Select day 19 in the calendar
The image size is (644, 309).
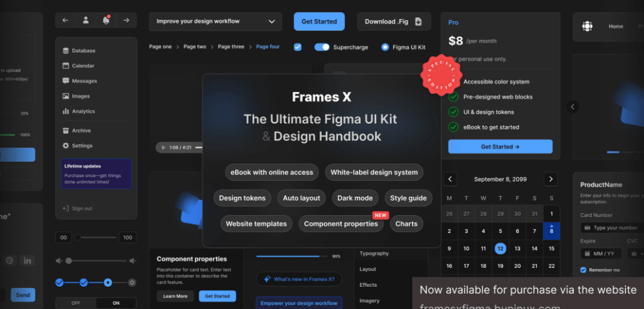tap(500, 266)
